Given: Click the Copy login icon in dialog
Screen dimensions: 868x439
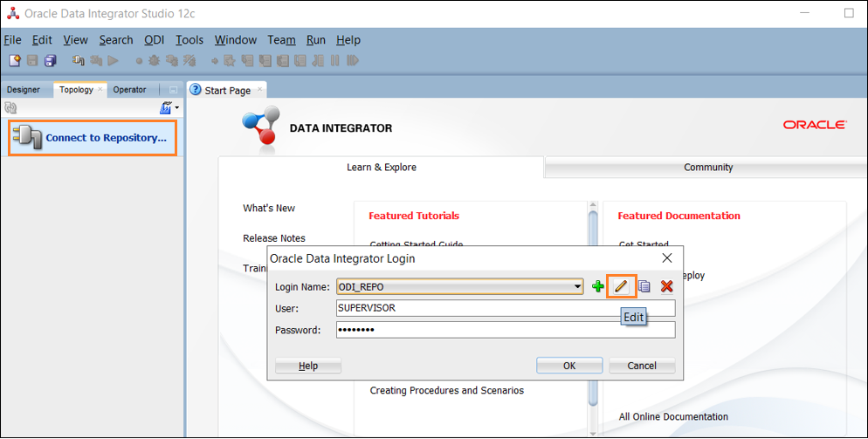Looking at the screenshot, I should [644, 286].
